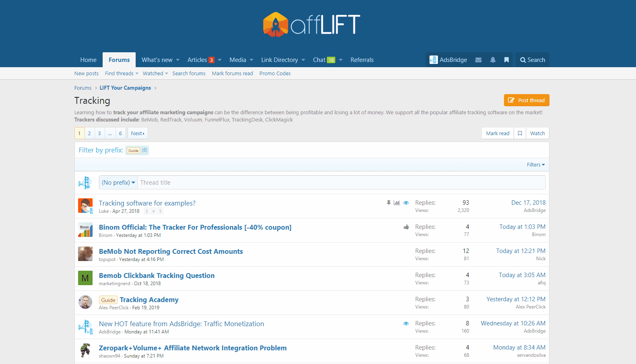Click the pin icon on Tracking software thread

388,203
